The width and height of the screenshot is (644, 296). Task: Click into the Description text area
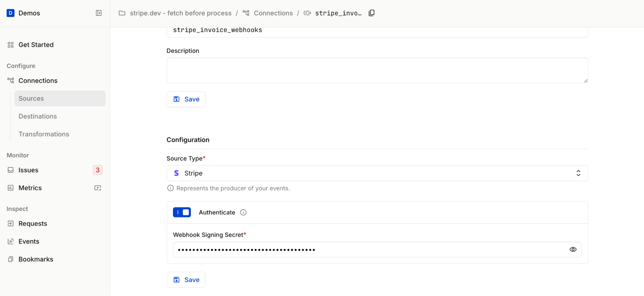pos(377,70)
